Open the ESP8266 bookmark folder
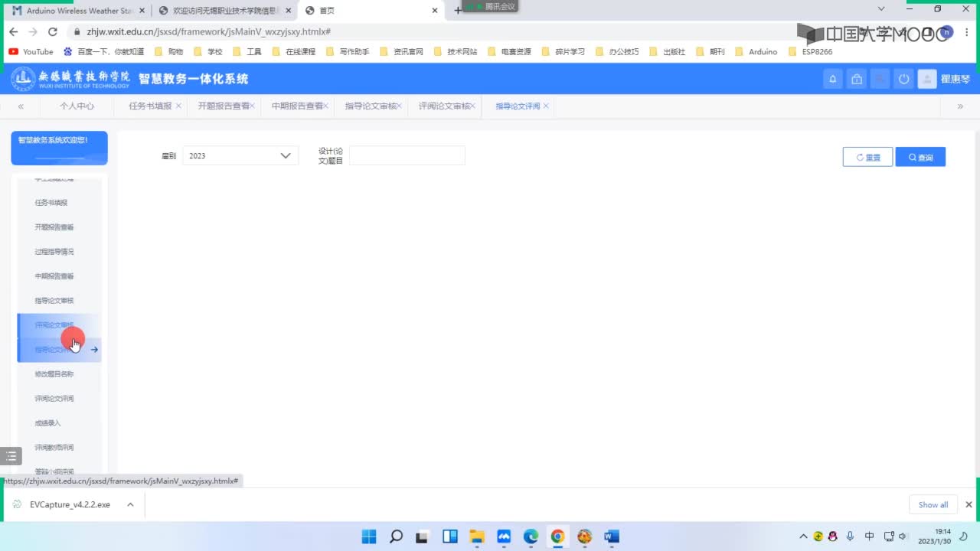 point(810,52)
